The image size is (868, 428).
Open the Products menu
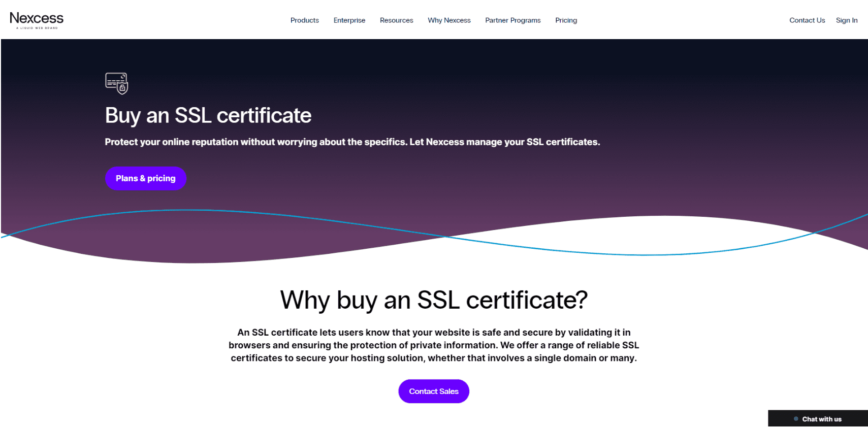click(x=305, y=20)
